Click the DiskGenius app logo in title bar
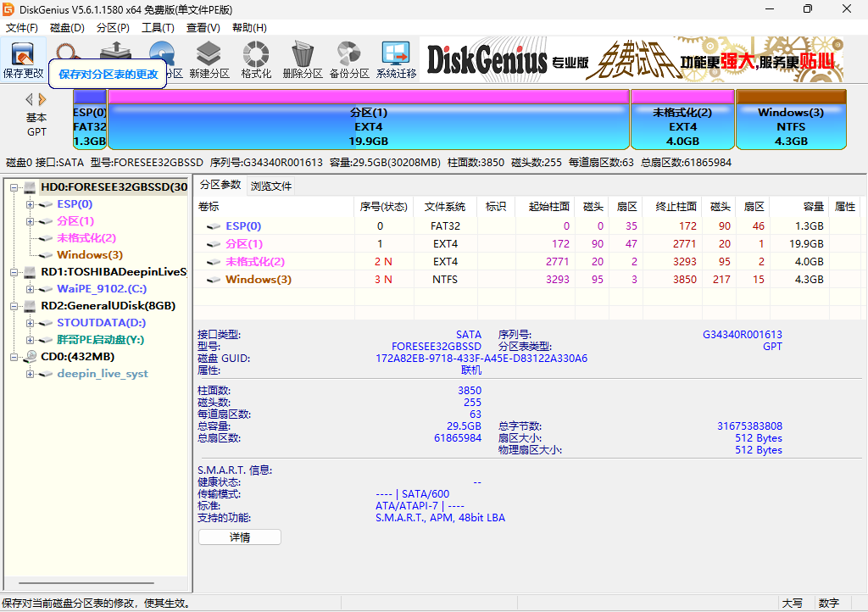The image size is (868, 612). pyautogui.click(x=8, y=9)
